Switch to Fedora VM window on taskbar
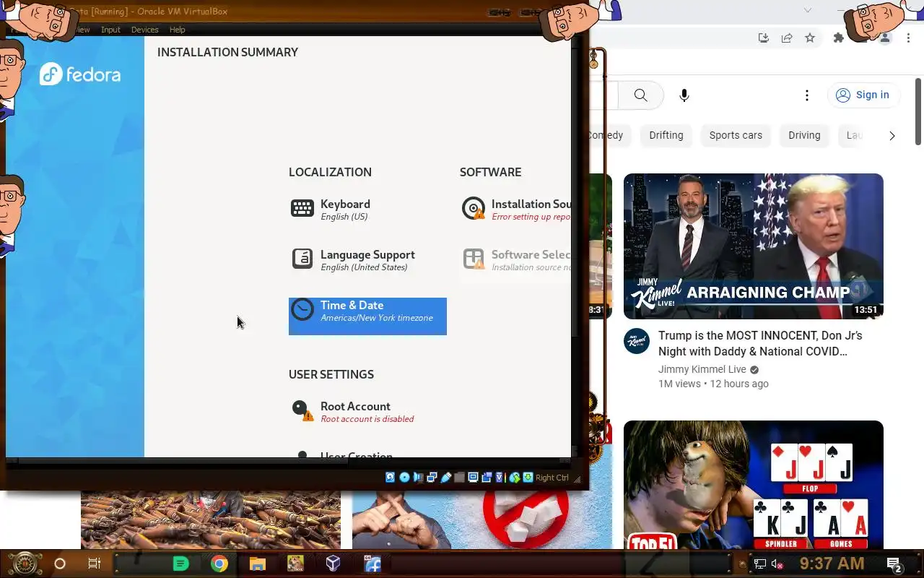924x578 pixels. click(372, 564)
